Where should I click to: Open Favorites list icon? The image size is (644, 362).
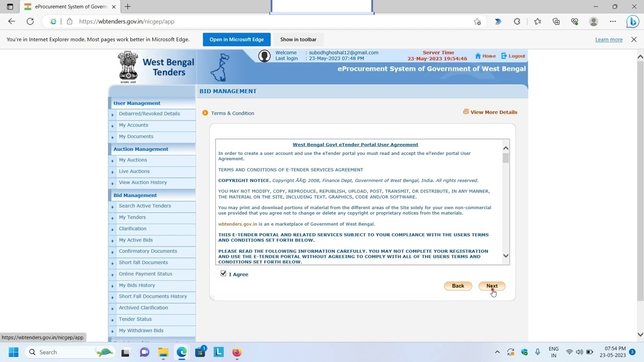(x=537, y=22)
